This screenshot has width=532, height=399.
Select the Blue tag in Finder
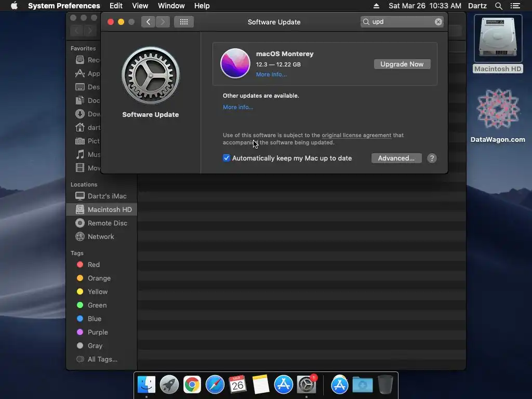click(x=102, y=319)
